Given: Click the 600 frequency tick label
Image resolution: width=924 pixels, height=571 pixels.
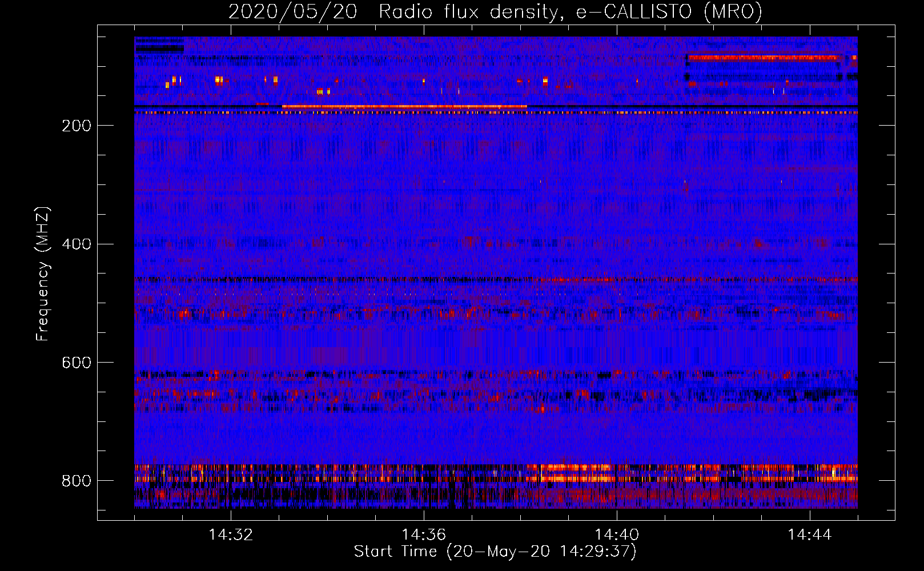Looking at the screenshot, I should tap(76, 363).
